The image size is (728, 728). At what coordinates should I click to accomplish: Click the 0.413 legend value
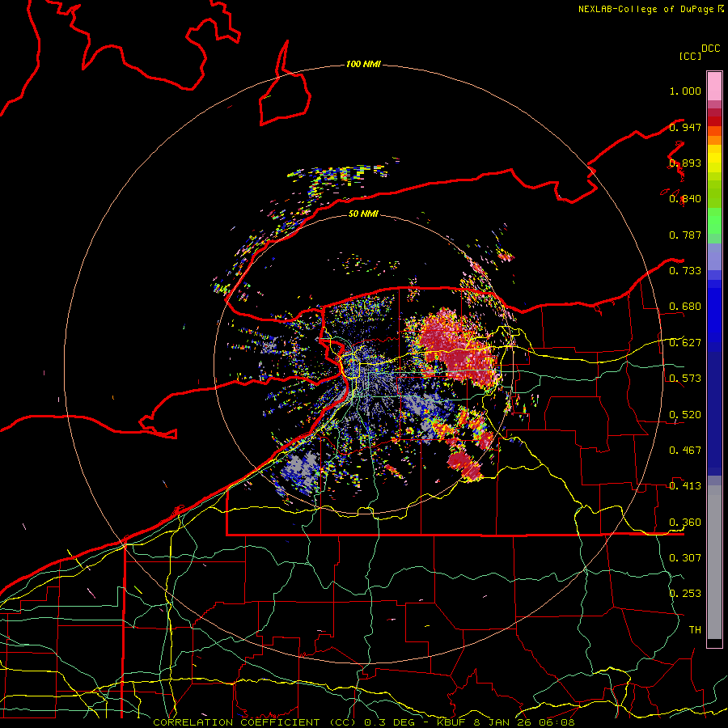tap(685, 486)
